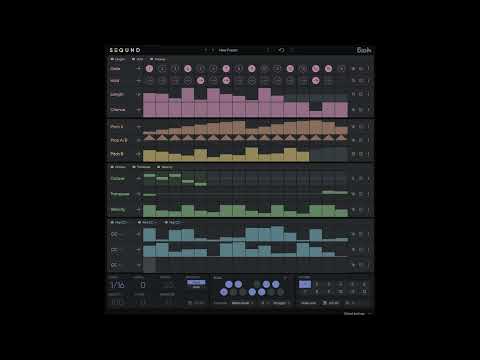Click the middle right-side icon on Velocity row
Viewport: 480px width, 360px height.
[361, 210]
